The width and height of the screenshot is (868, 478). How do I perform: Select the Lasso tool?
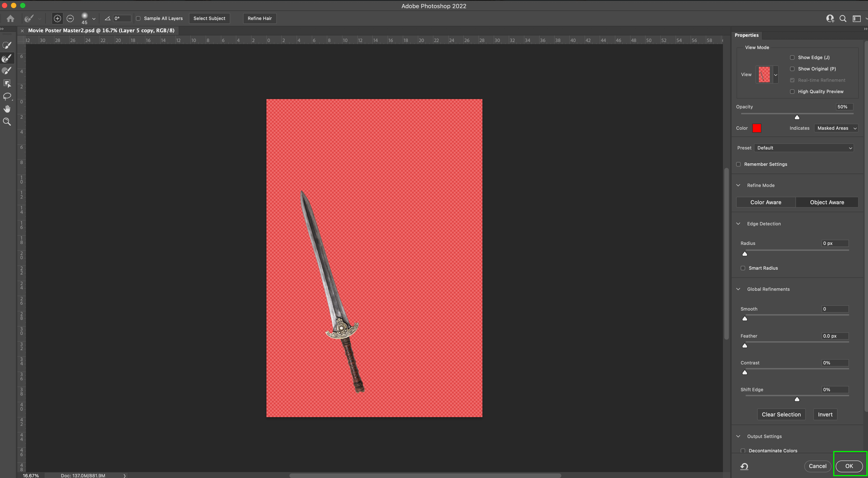7,96
